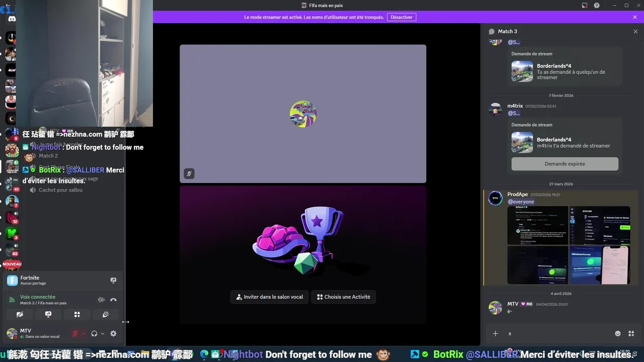Image resolution: width=644 pixels, height=362 pixels.
Task: Join the Match 2 voice channel
Action: click(48, 156)
